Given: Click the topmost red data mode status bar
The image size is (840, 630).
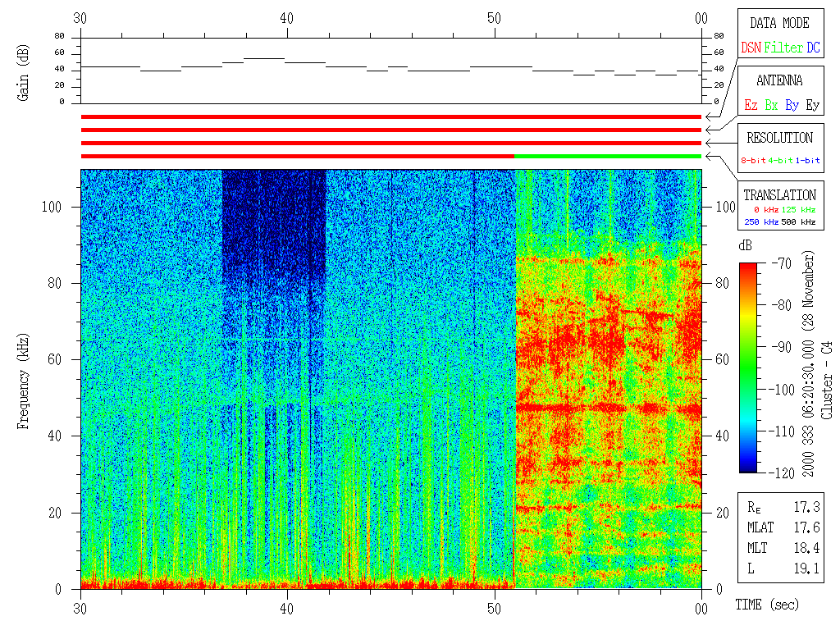Looking at the screenshot, I should click(390, 117).
